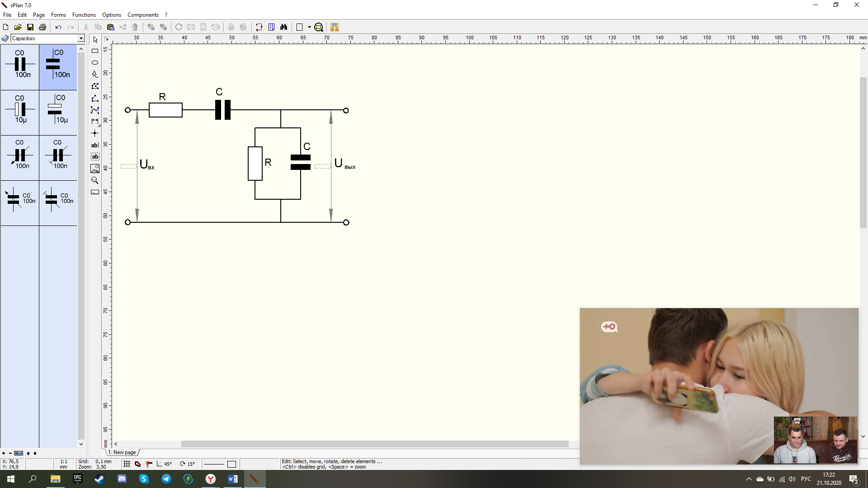
Task: Save the drawing with the floppy disk icon
Action: (x=30, y=27)
